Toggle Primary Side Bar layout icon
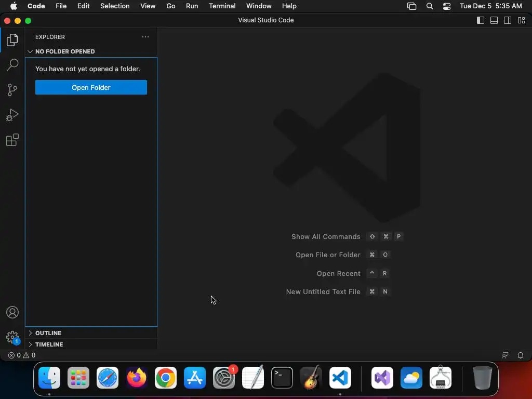532x399 pixels. (481, 20)
